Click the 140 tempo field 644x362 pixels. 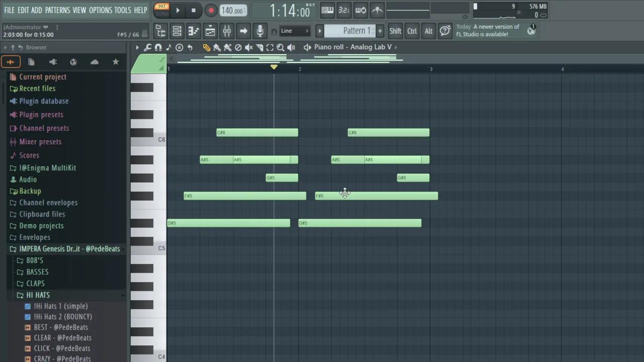pyautogui.click(x=233, y=11)
